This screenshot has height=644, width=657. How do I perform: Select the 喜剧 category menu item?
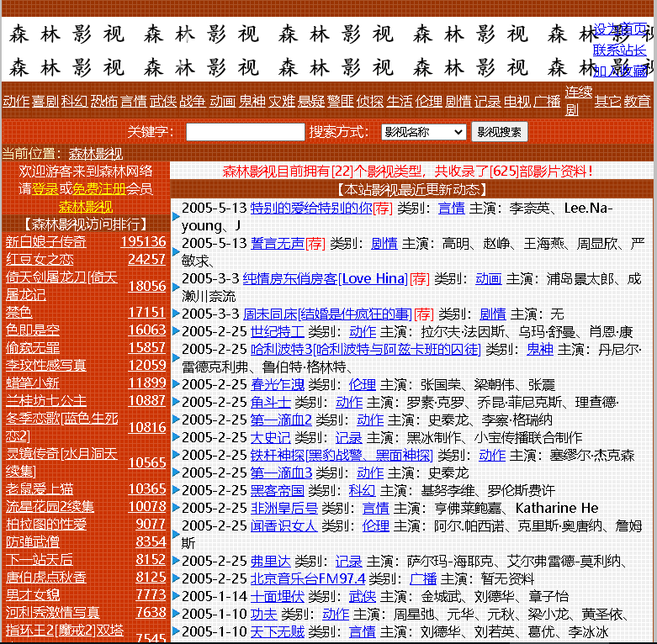[x=45, y=101]
